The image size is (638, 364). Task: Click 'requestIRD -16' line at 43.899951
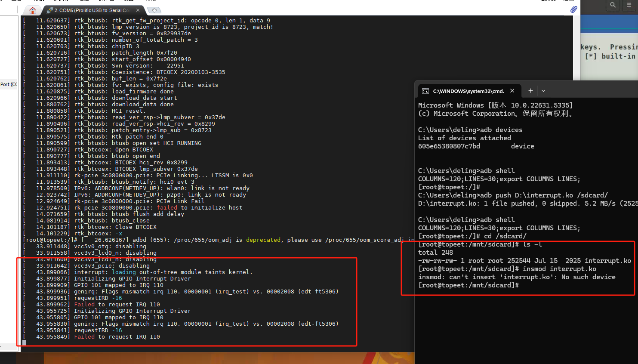pos(72,298)
